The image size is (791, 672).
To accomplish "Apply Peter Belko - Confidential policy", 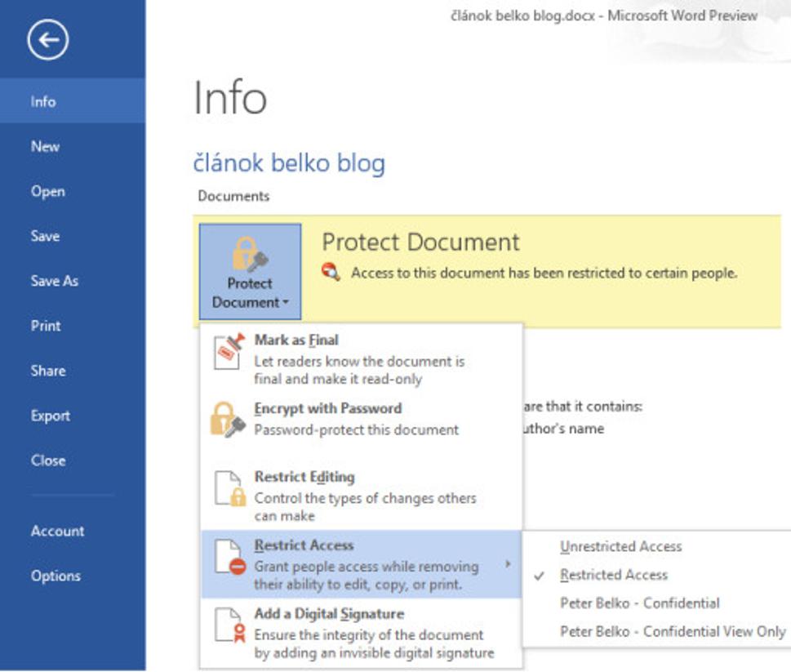I will (x=640, y=603).
